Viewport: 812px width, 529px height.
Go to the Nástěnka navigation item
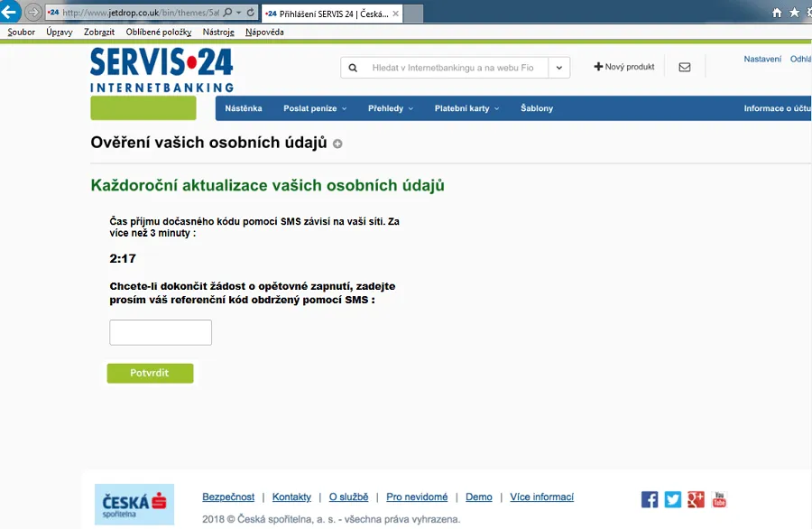(244, 108)
